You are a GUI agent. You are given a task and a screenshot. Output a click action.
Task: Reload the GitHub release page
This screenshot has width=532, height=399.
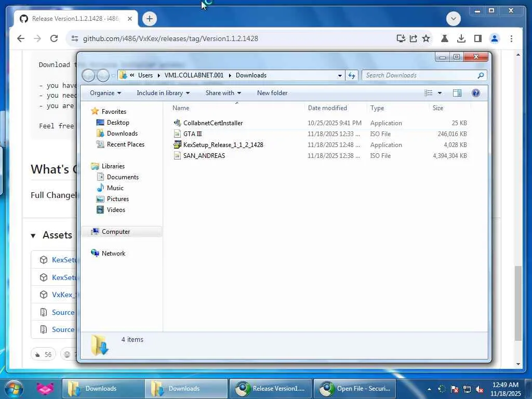[54, 38]
